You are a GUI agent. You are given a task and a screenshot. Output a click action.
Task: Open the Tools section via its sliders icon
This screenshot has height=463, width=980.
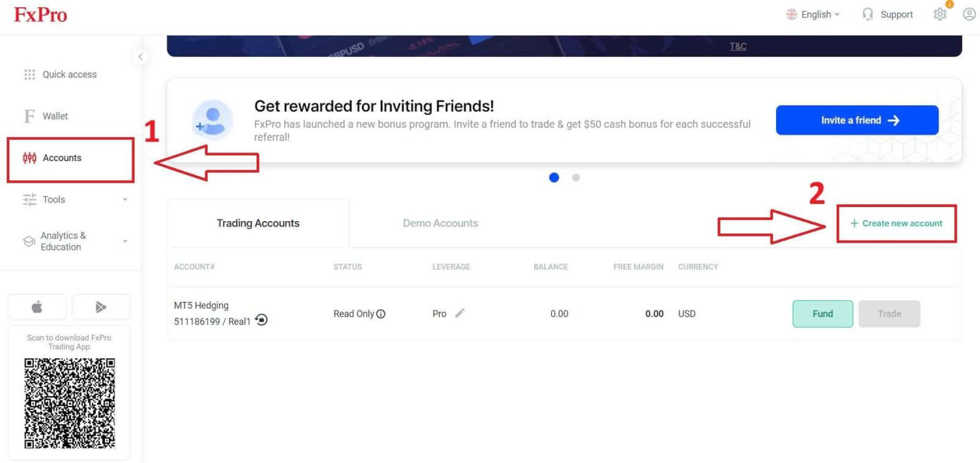click(28, 199)
